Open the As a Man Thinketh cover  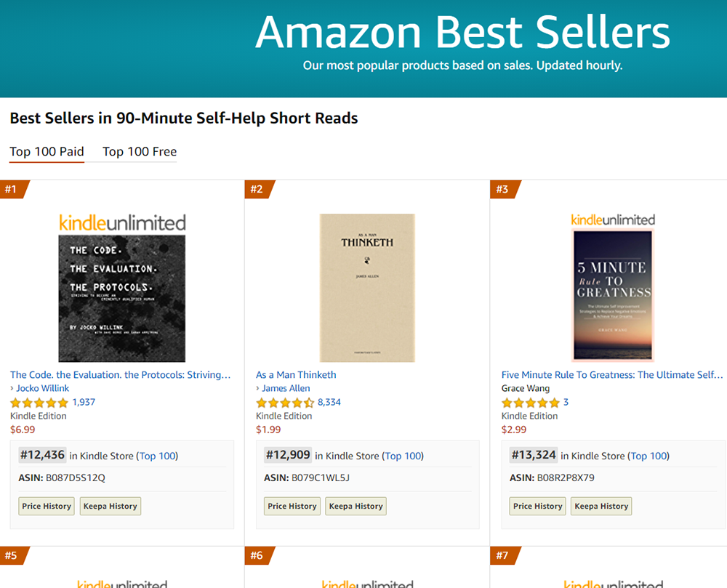click(367, 288)
